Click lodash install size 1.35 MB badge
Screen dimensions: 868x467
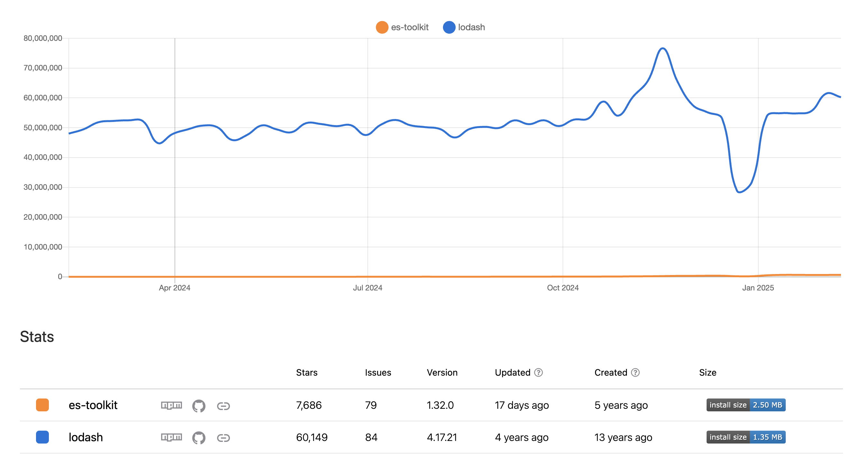(746, 437)
